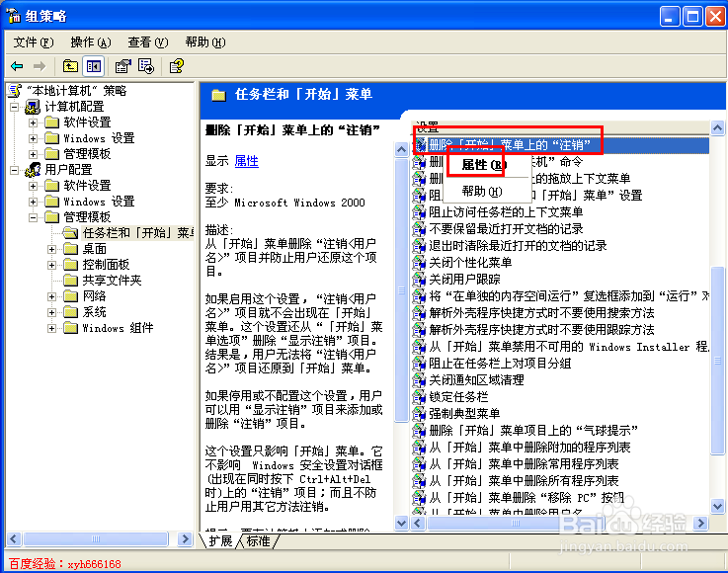Click the Forward arrow toolbar icon
Screen dimensions: 728x573
point(40,66)
